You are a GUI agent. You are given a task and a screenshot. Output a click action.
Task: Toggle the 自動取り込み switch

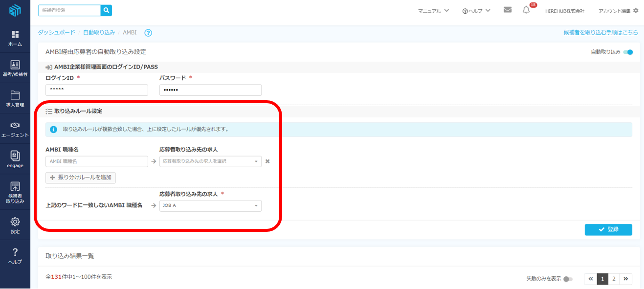coord(628,52)
